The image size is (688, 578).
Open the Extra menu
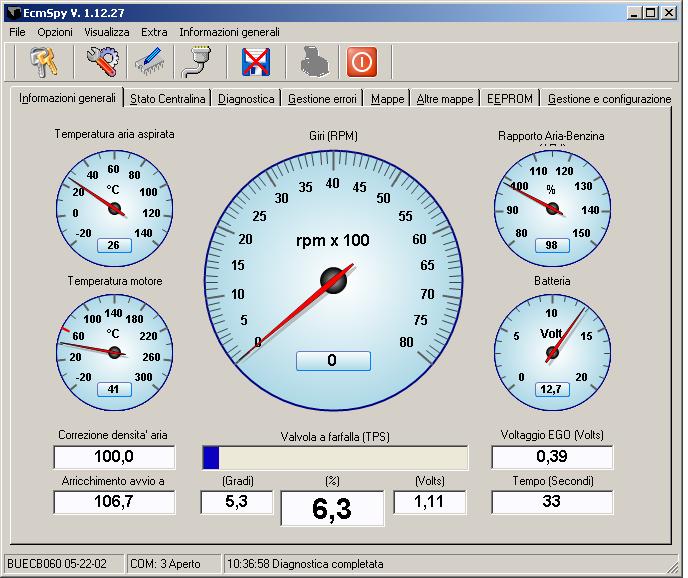pyautogui.click(x=154, y=32)
